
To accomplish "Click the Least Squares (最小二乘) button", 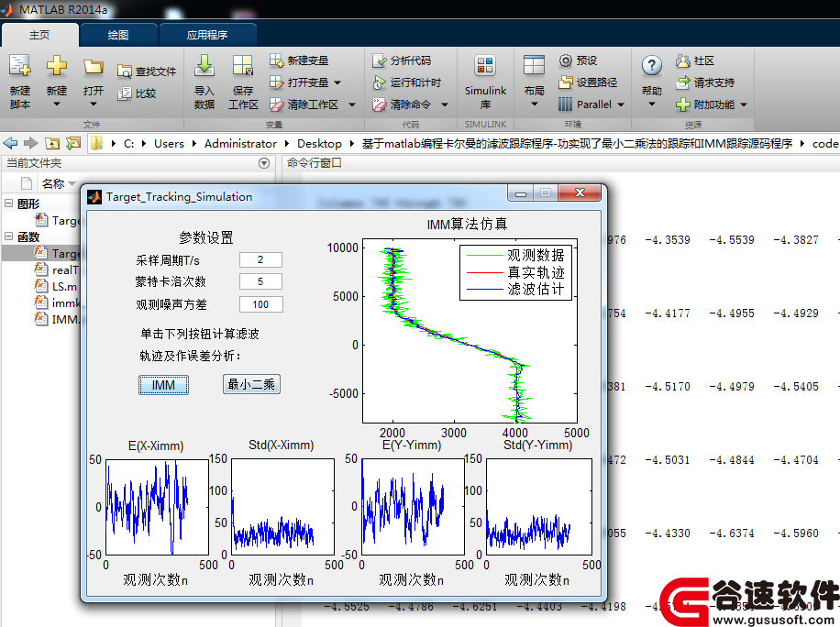I will (251, 384).
